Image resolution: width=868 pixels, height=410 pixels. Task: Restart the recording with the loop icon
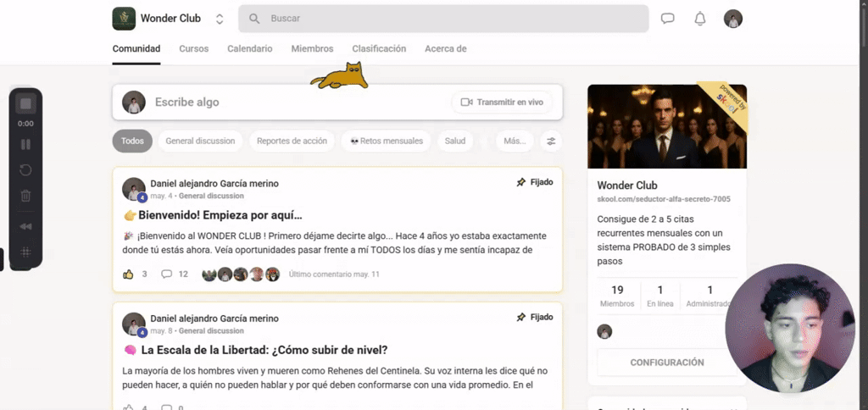point(25,170)
